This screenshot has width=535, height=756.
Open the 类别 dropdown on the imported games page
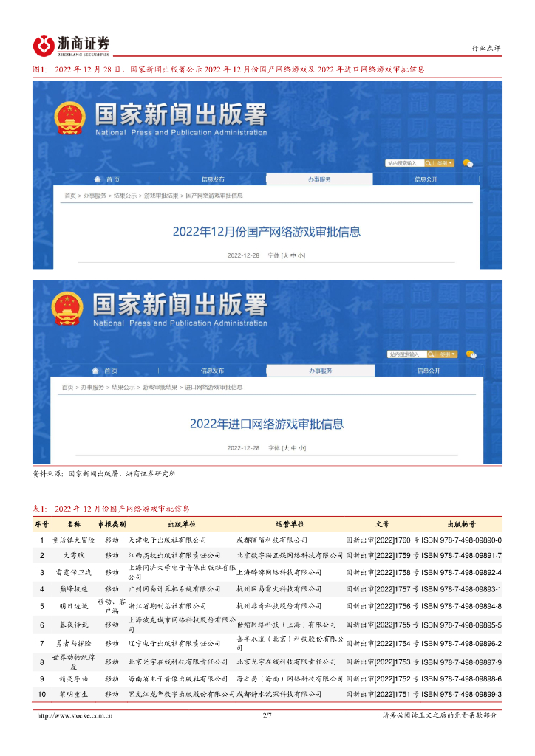pyautogui.click(x=447, y=354)
